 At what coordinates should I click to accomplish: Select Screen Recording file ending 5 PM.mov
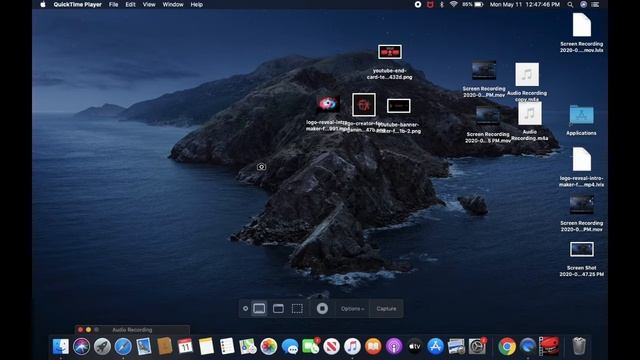[487, 116]
